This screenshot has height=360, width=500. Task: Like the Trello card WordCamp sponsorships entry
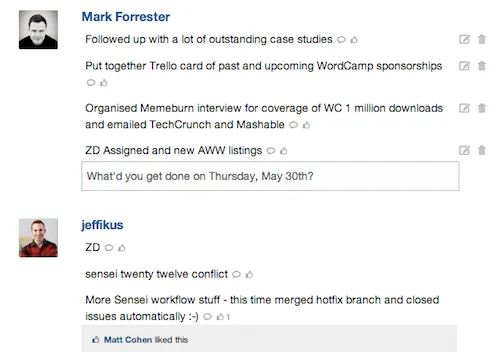[104, 83]
